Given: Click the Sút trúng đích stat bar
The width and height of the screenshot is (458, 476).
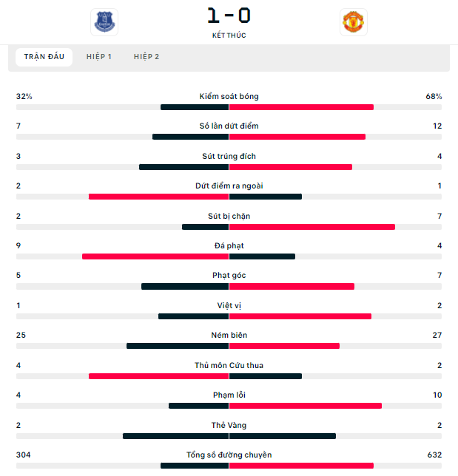Looking at the screenshot, I should point(229,167).
